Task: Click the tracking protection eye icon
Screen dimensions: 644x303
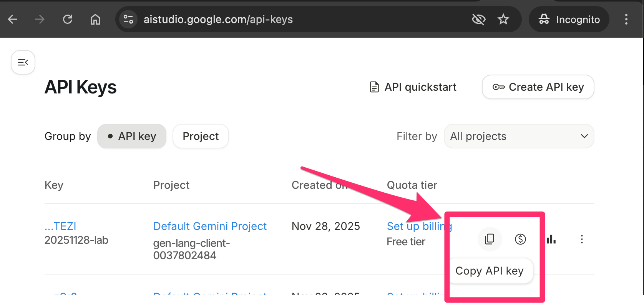Action: (478, 19)
